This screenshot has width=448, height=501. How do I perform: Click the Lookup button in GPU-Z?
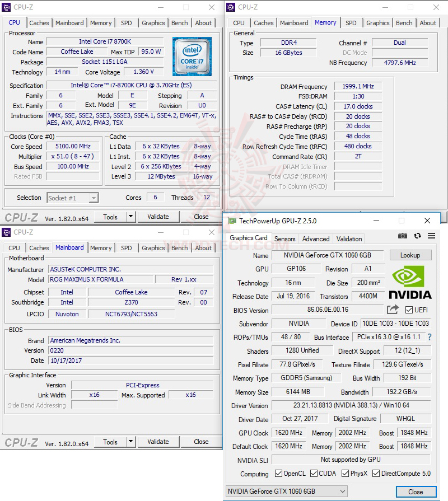[410, 255]
